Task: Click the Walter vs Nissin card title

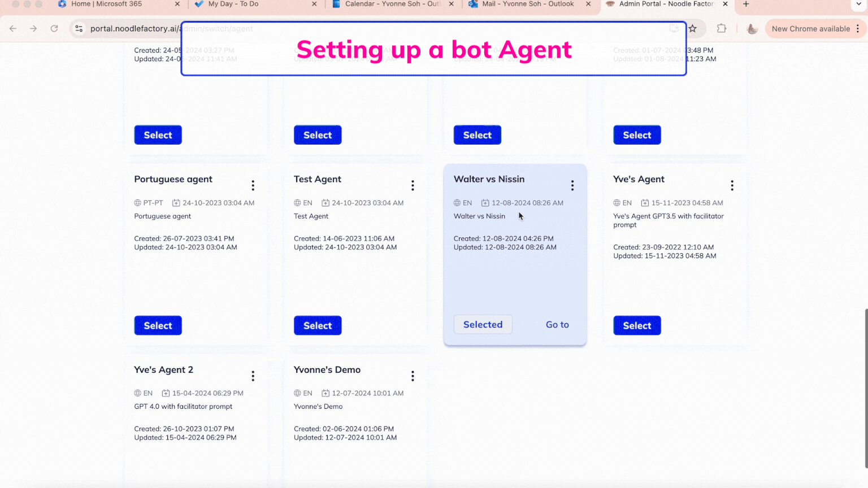Action: coord(489,179)
